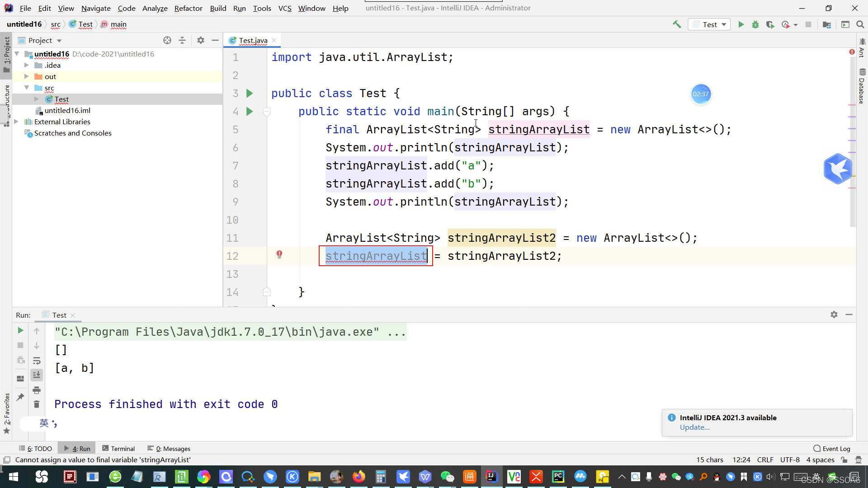Click locate/scroll-from-source target icon in Project panel
The image size is (868, 488).
point(167,40)
